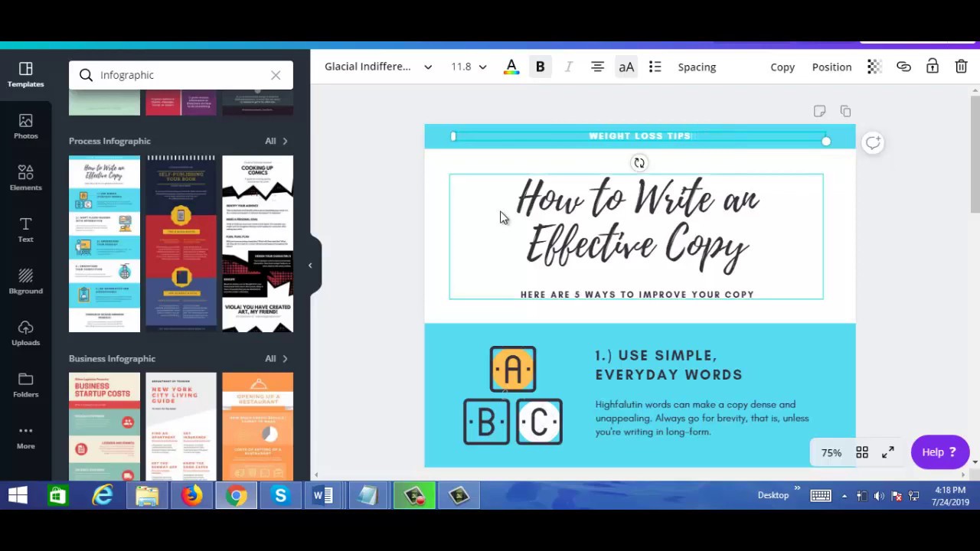This screenshot has width=980, height=551.
Task: Click All for Process Infographic
Action: coord(270,141)
